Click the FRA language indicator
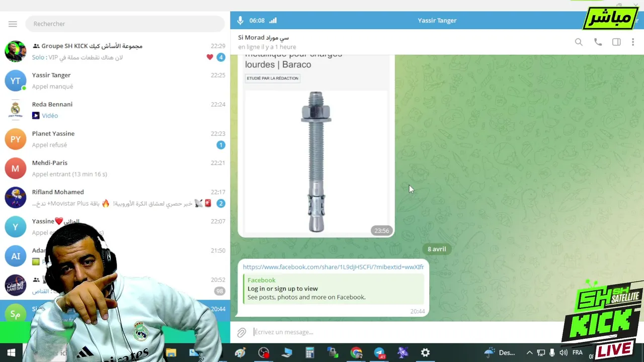The image size is (644, 362). (x=577, y=353)
